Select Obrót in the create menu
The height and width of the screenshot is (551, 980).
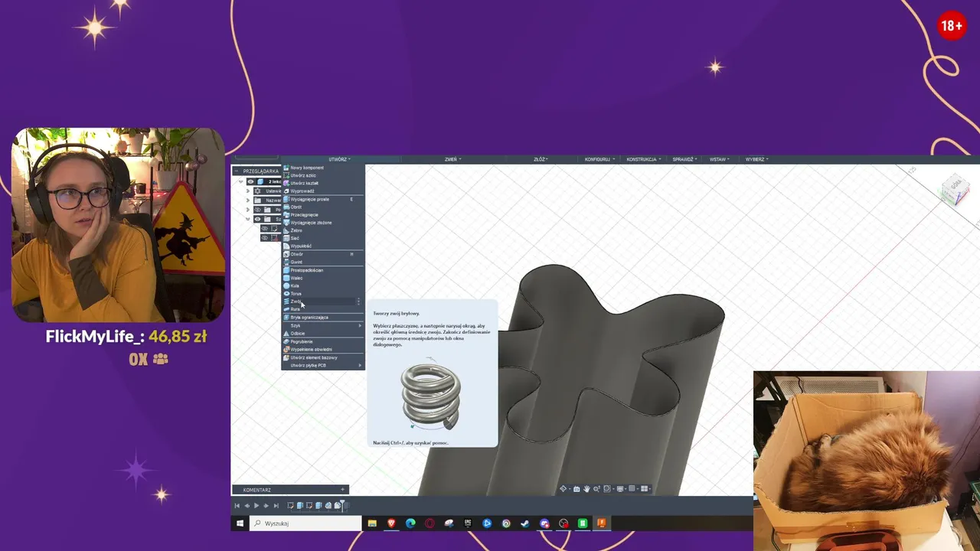[323, 207]
